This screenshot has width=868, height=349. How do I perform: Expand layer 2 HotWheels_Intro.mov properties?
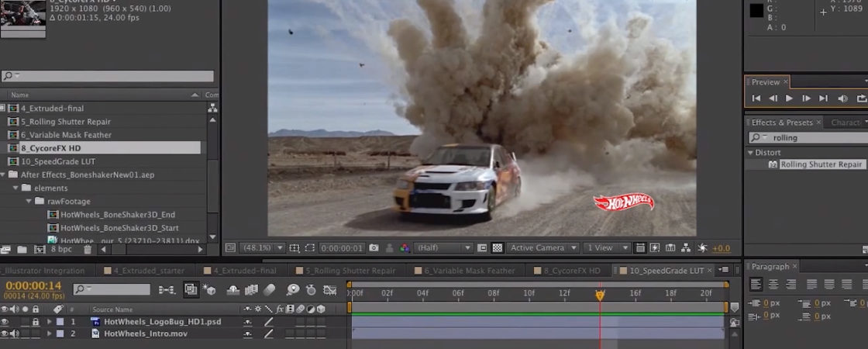tap(50, 333)
